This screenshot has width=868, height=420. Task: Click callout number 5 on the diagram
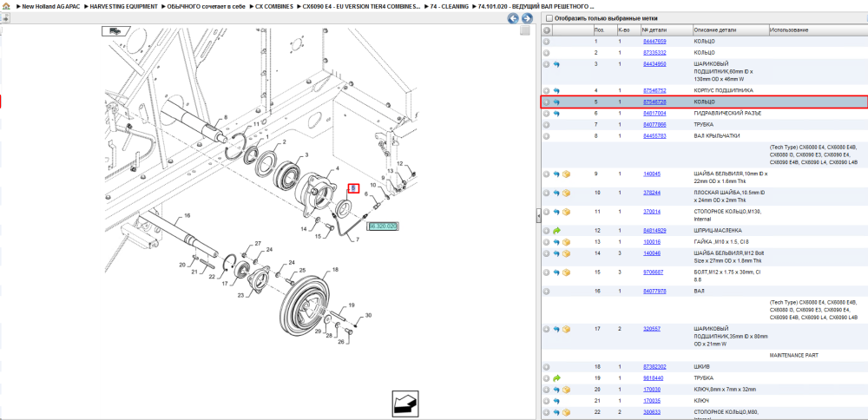click(353, 188)
